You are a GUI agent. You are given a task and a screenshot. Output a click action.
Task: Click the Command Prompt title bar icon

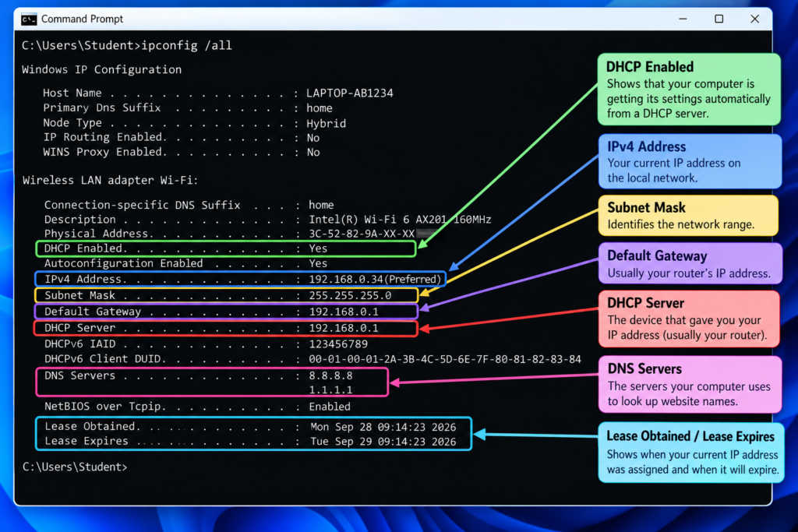pyautogui.click(x=29, y=19)
